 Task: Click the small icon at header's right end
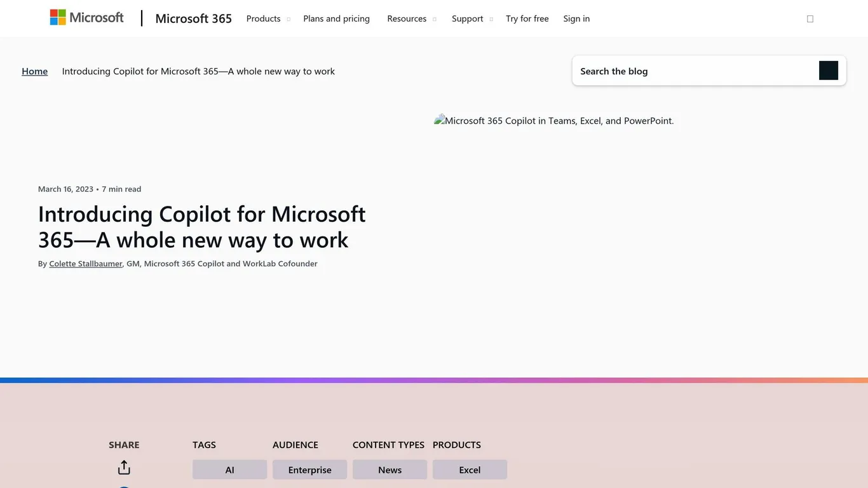pyautogui.click(x=810, y=19)
